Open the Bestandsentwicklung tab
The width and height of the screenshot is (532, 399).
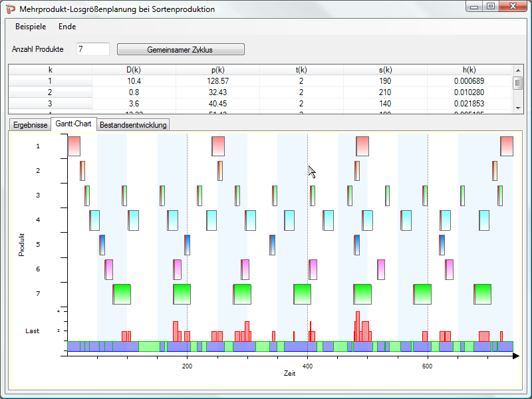(134, 125)
